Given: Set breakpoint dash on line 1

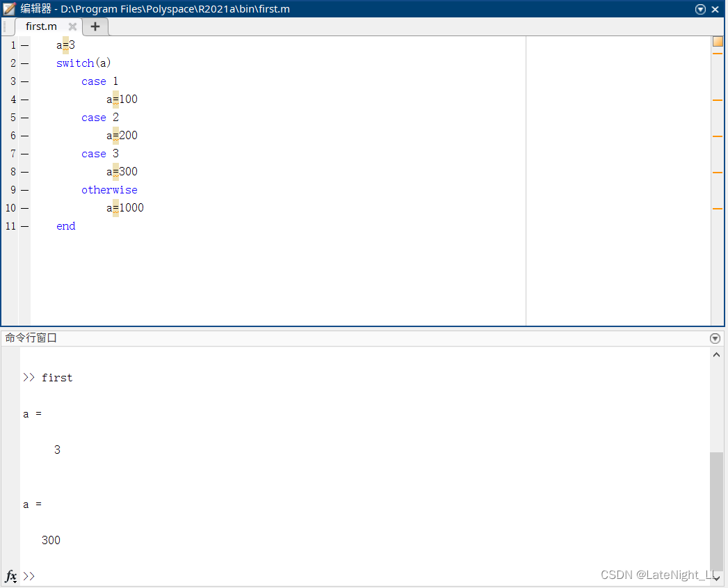Looking at the screenshot, I should [x=24, y=45].
